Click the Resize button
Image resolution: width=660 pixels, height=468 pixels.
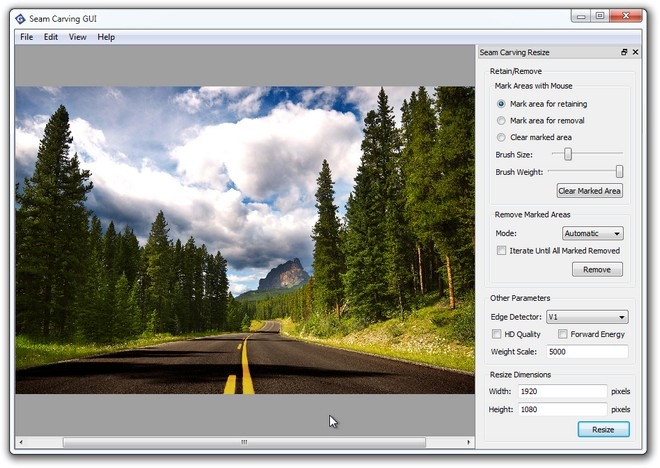click(603, 429)
